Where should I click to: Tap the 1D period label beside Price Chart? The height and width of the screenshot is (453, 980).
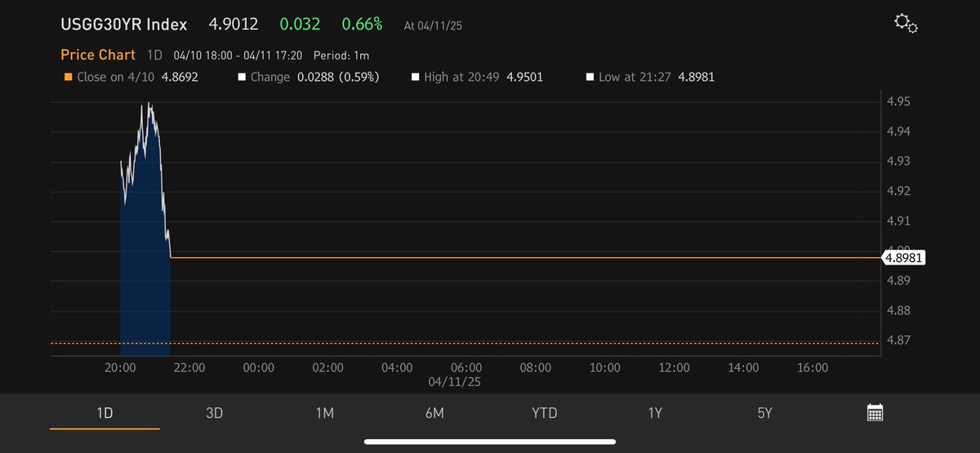[154, 56]
